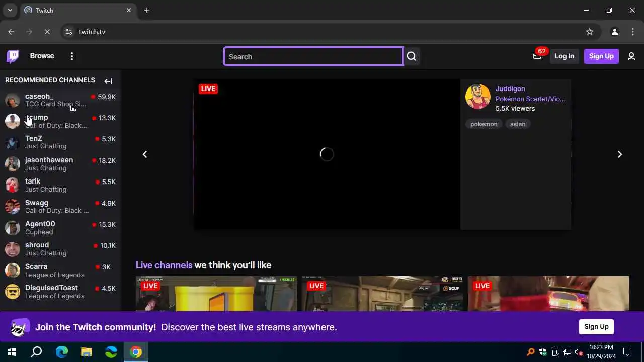Show next featured stream in carousel

pos(620,154)
